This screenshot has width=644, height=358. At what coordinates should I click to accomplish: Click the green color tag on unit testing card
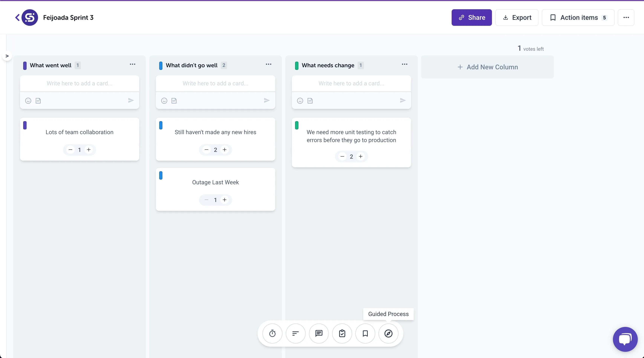[297, 125]
